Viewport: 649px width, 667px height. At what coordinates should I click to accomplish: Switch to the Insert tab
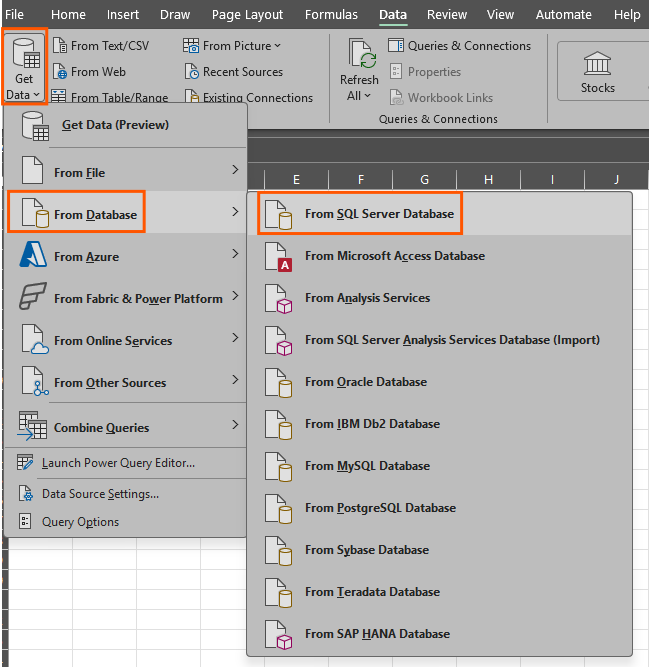[x=122, y=14]
